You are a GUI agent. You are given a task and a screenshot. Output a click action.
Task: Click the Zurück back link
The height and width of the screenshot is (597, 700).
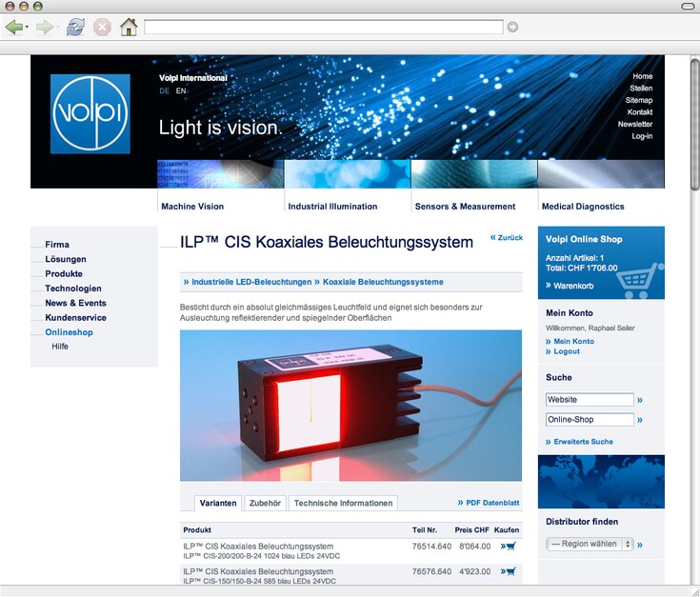point(507,238)
